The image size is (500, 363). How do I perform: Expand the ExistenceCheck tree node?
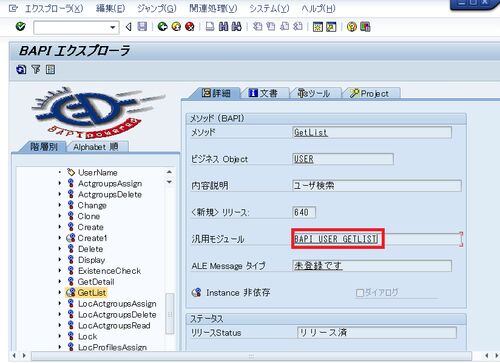coord(60,270)
